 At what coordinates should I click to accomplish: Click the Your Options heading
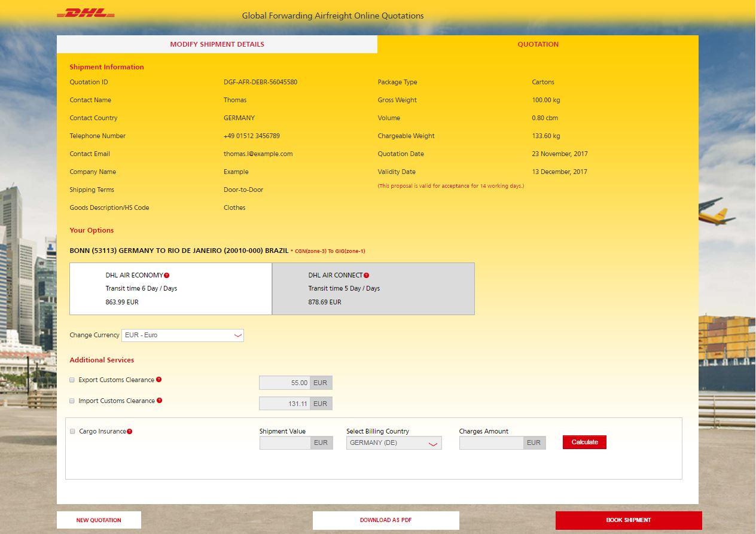pyautogui.click(x=92, y=230)
